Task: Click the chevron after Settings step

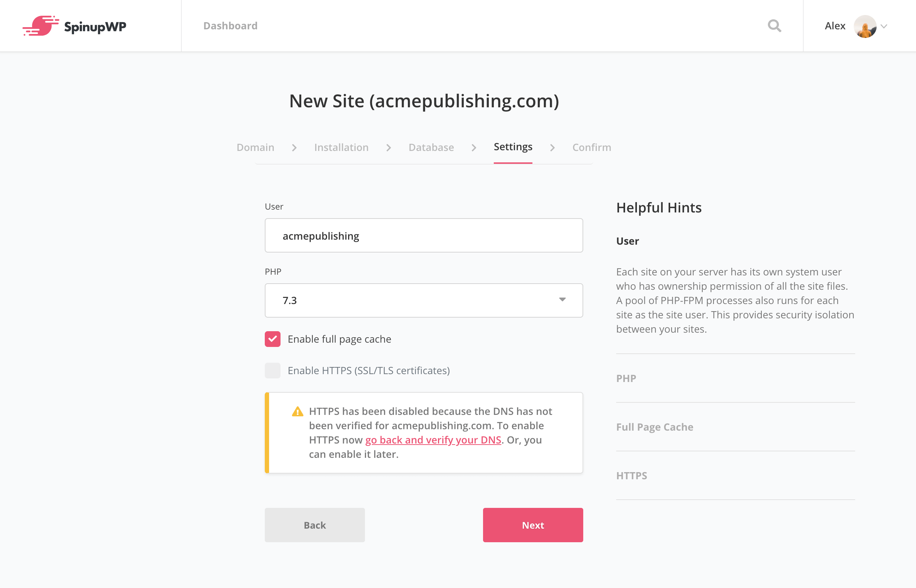Action: 552,148
